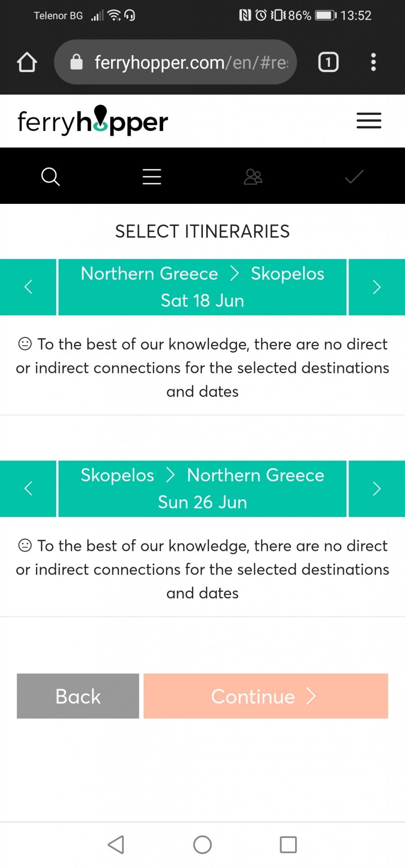Viewport: 405px width, 868px height.
Task: Select the itineraries list step icon
Action: 152,176
